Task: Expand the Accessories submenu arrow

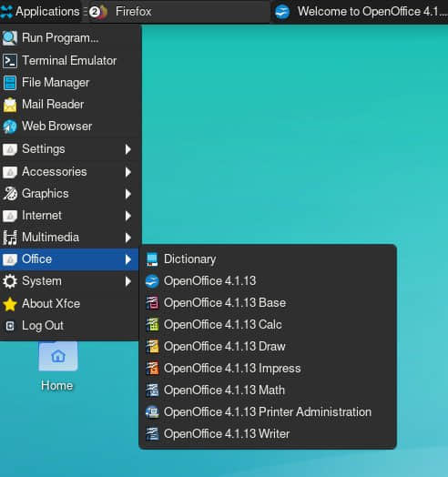Action: click(128, 172)
